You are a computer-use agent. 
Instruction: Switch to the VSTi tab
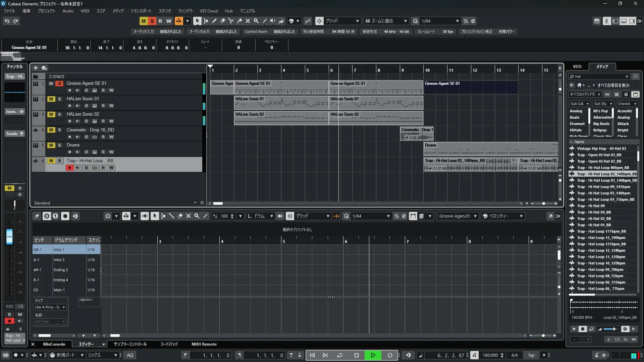tap(577, 66)
